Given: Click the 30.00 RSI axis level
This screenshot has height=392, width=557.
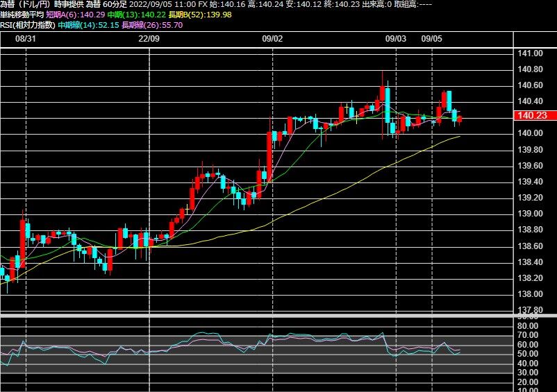Looking at the screenshot, I should click(x=528, y=373).
